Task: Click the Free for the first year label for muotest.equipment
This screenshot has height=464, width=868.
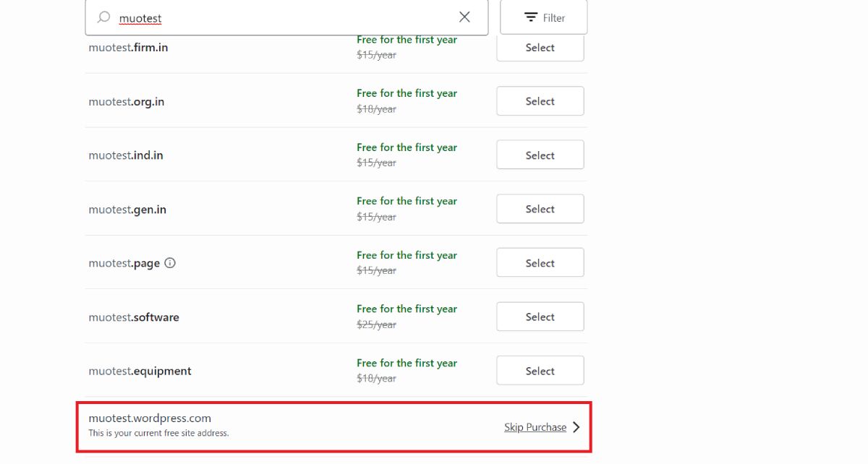Action: [x=407, y=363]
